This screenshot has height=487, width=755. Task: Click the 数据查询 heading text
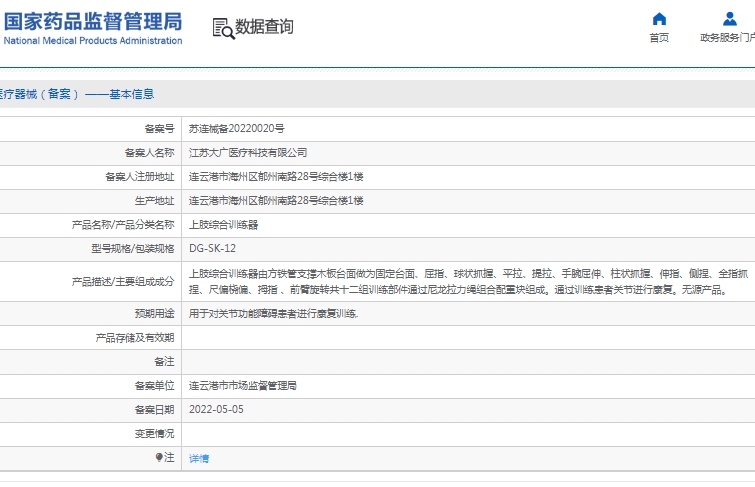(264, 26)
